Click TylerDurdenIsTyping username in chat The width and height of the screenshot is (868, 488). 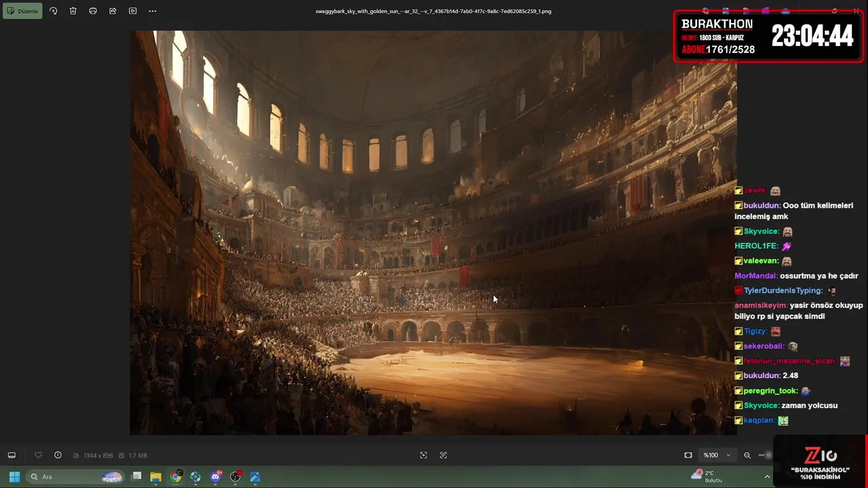point(783,291)
